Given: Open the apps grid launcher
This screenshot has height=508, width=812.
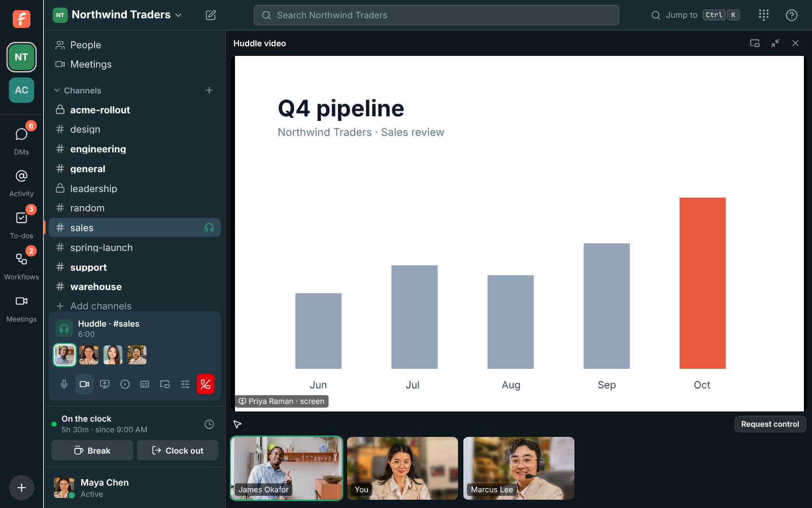Looking at the screenshot, I should 764,15.
